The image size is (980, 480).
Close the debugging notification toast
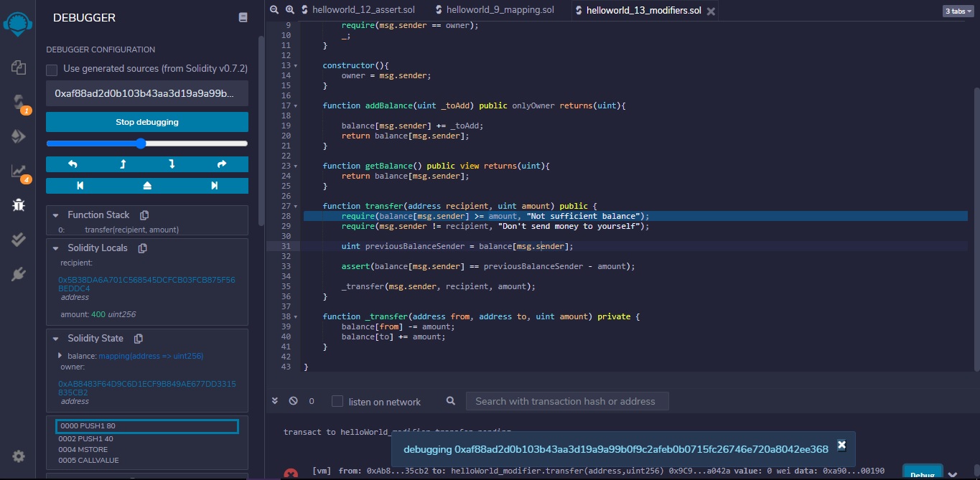[x=841, y=445]
